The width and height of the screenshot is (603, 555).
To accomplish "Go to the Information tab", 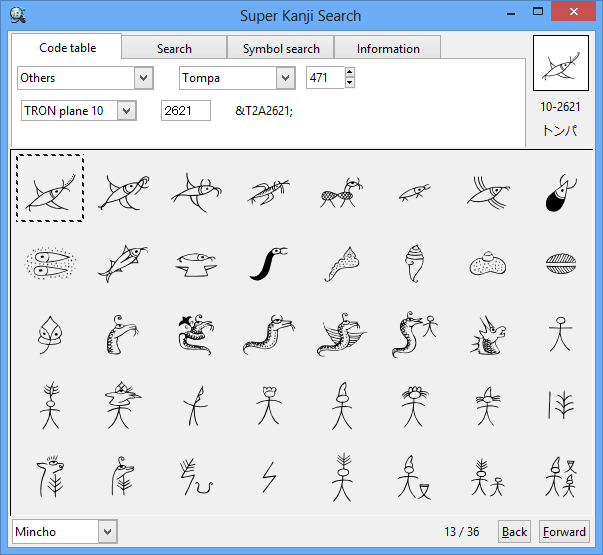I will pos(388,48).
